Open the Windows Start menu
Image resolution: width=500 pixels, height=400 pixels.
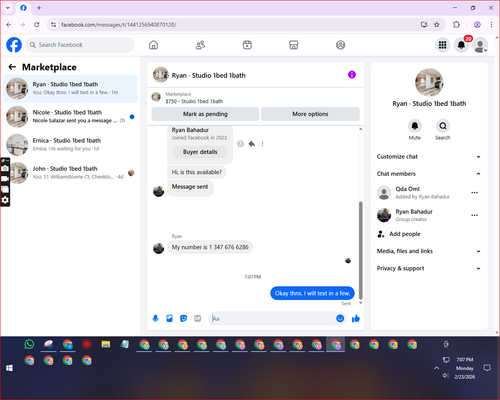click(x=9, y=368)
